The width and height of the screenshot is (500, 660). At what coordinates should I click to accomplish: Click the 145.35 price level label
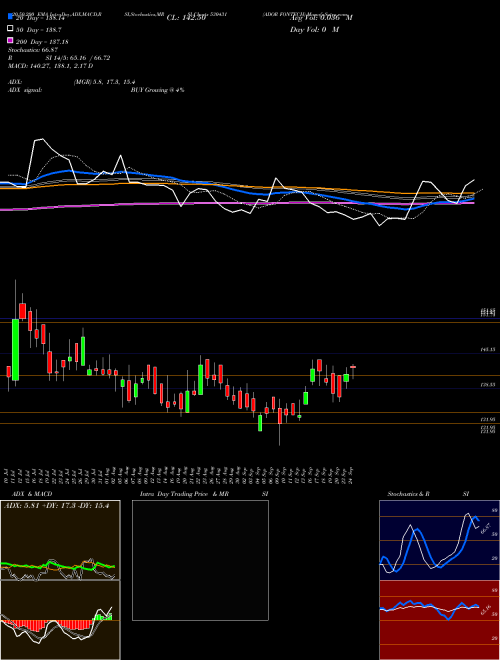(x=488, y=349)
